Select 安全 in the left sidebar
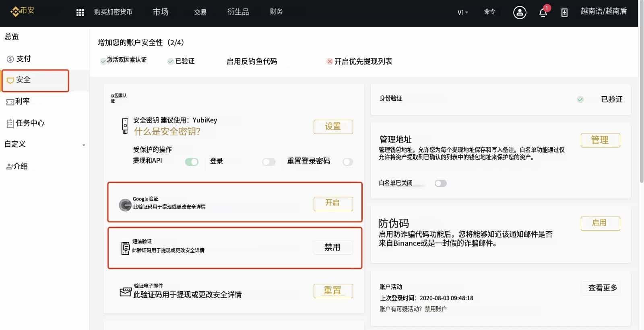Viewport: 644px width, 330px height. click(35, 80)
